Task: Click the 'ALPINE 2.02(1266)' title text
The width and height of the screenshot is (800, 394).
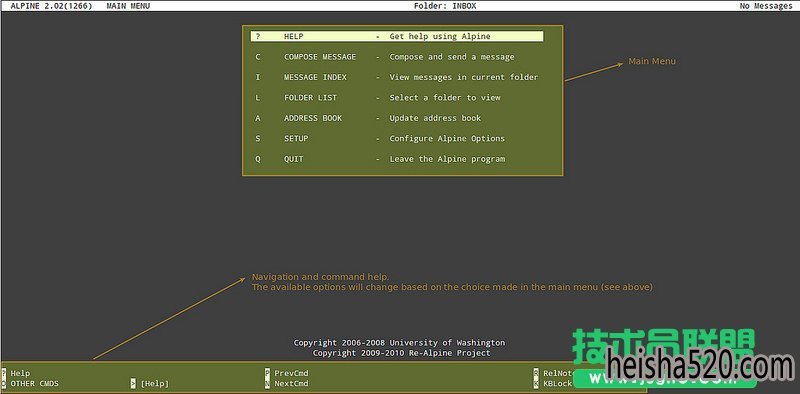Action: [51, 6]
